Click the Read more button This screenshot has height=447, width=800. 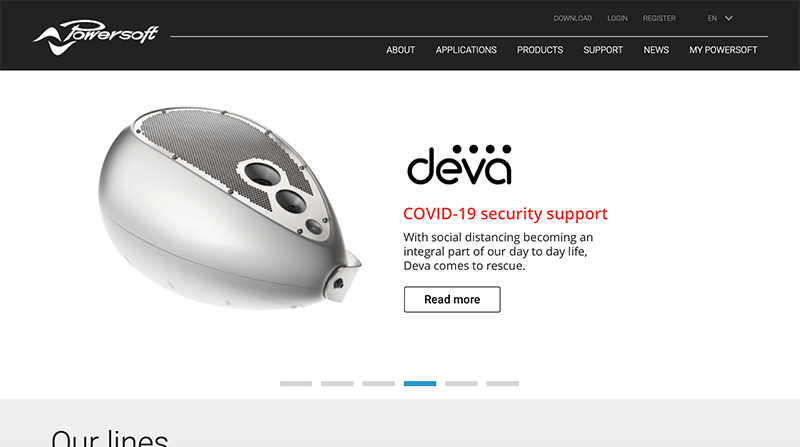pyautogui.click(x=452, y=300)
